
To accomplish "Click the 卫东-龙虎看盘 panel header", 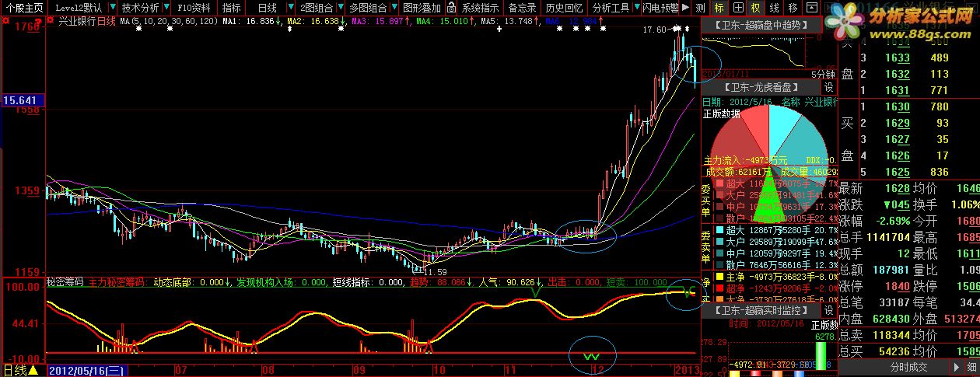I will 761,87.
